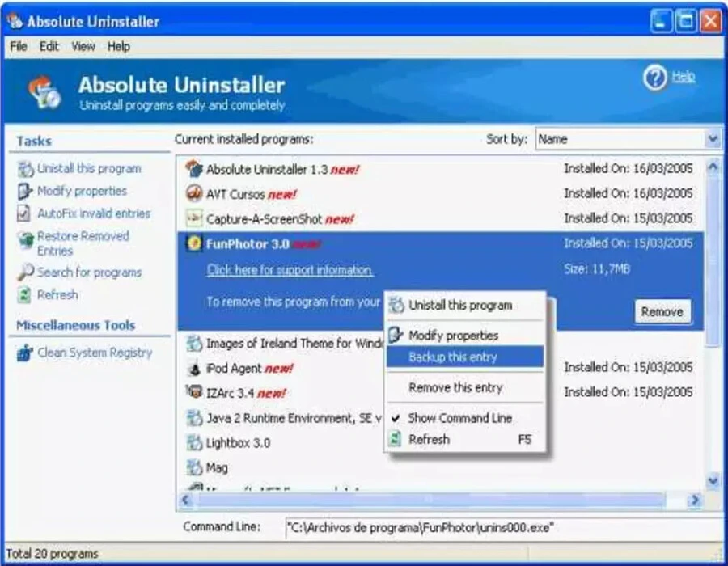Select Capture-A-ScreenShot list row
The height and width of the screenshot is (566, 728).
pos(440,218)
